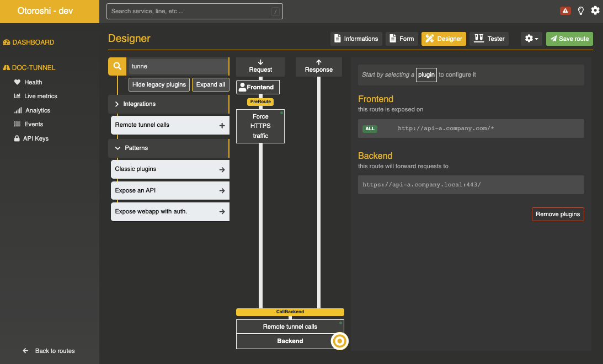Open the gear dropdown next to Save route
This screenshot has height=364, width=603.
(x=531, y=39)
